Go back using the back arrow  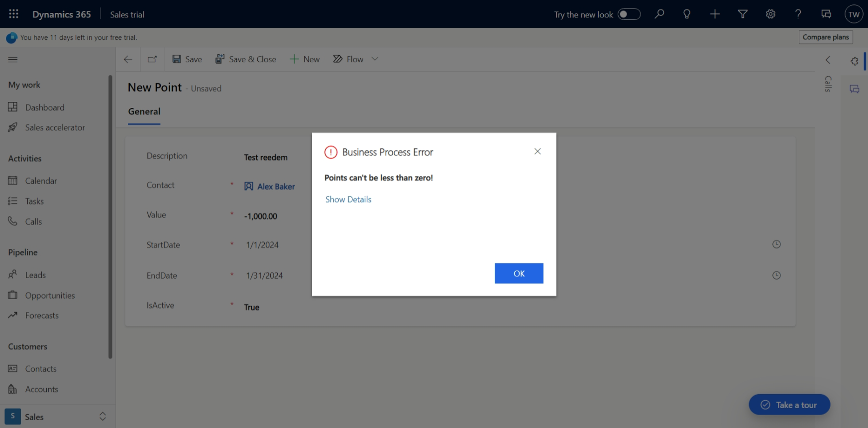128,59
